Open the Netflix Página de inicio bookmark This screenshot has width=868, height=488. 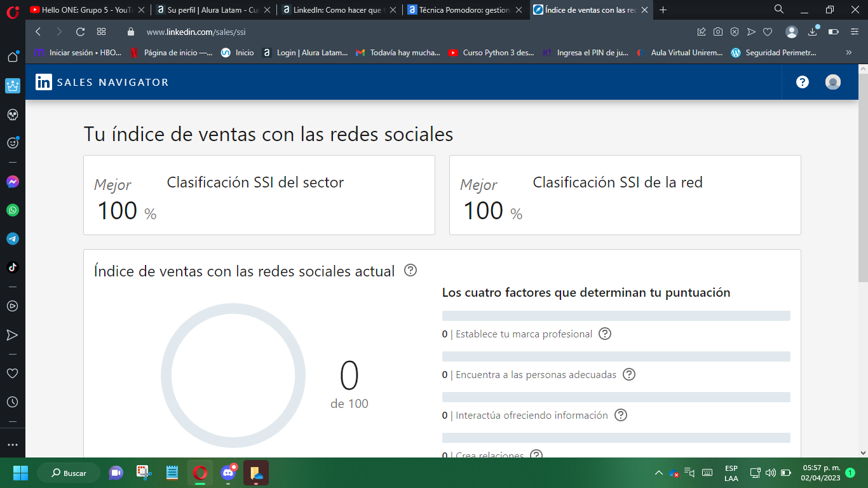(x=171, y=53)
